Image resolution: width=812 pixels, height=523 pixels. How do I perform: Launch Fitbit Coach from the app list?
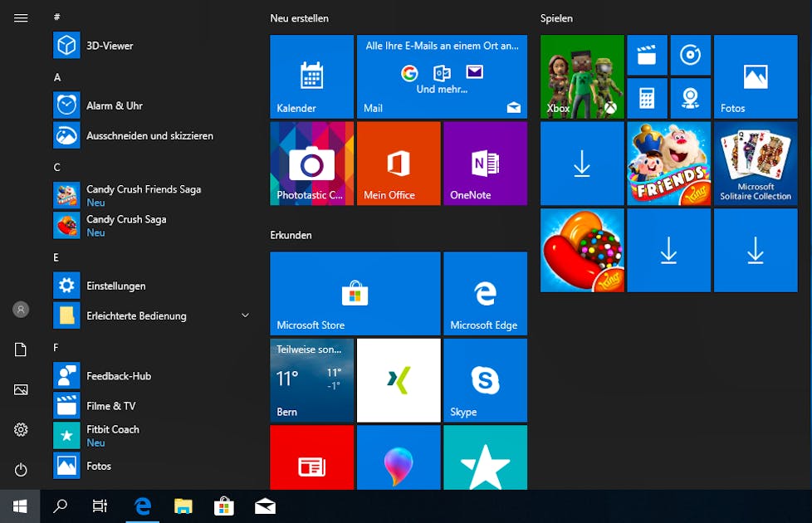[x=152, y=436]
